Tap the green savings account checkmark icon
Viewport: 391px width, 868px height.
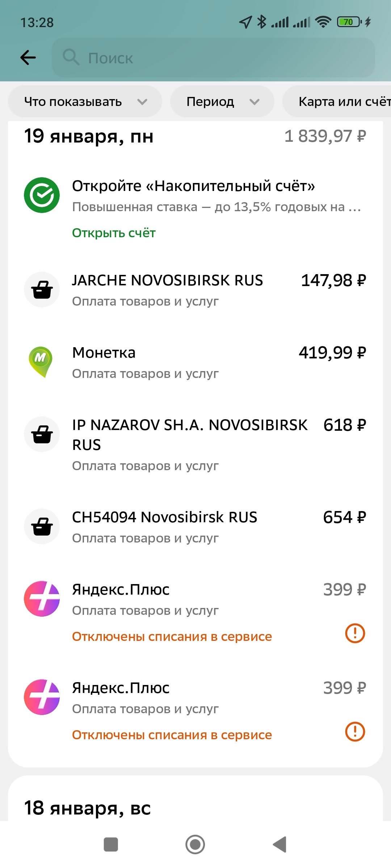(x=42, y=195)
